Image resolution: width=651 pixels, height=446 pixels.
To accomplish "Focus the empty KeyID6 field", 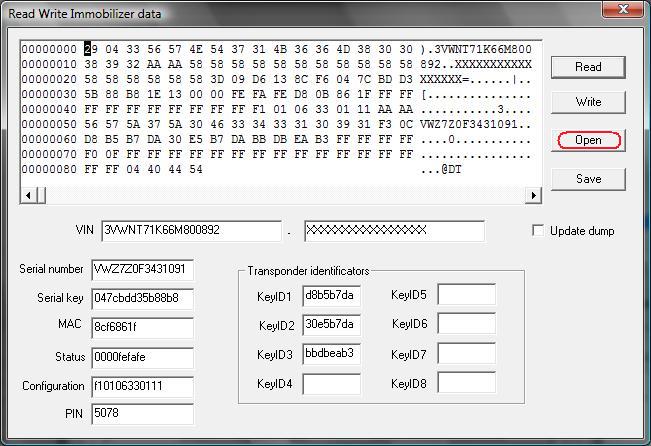I will click(x=467, y=323).
